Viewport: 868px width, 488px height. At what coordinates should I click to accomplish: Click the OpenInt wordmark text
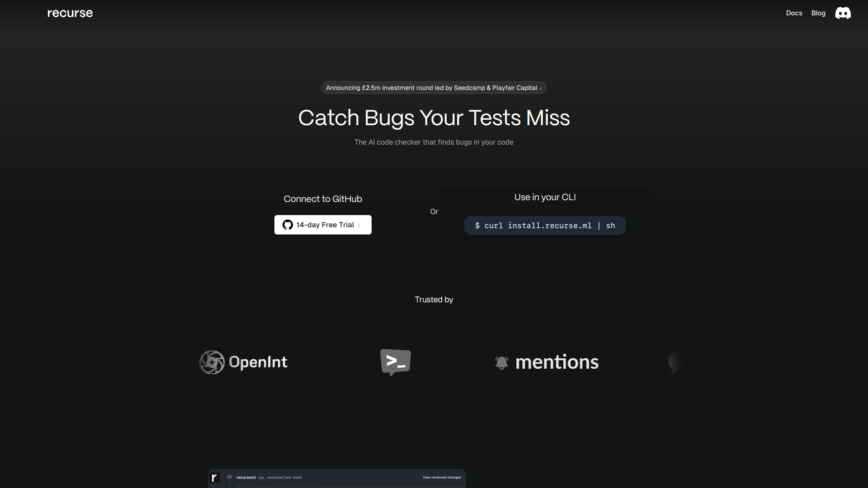[x=258, y=362]
